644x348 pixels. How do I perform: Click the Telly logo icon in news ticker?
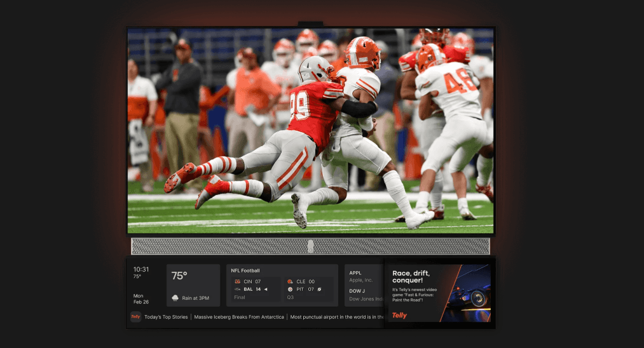pos(135,316)
